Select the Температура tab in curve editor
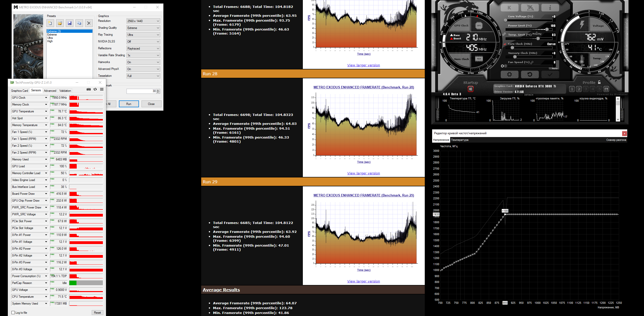This screenshot has height=316, width=644. click(460, 140)
